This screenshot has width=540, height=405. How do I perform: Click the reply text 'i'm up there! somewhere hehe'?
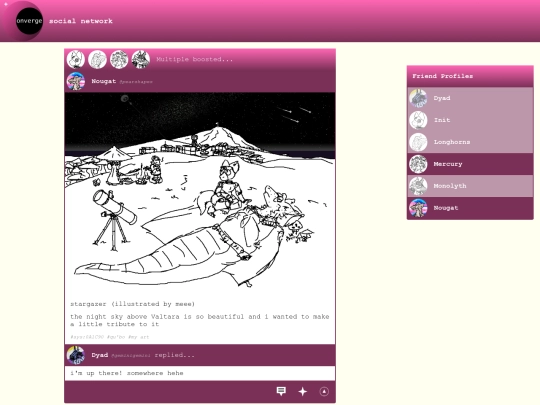[127, 373]
